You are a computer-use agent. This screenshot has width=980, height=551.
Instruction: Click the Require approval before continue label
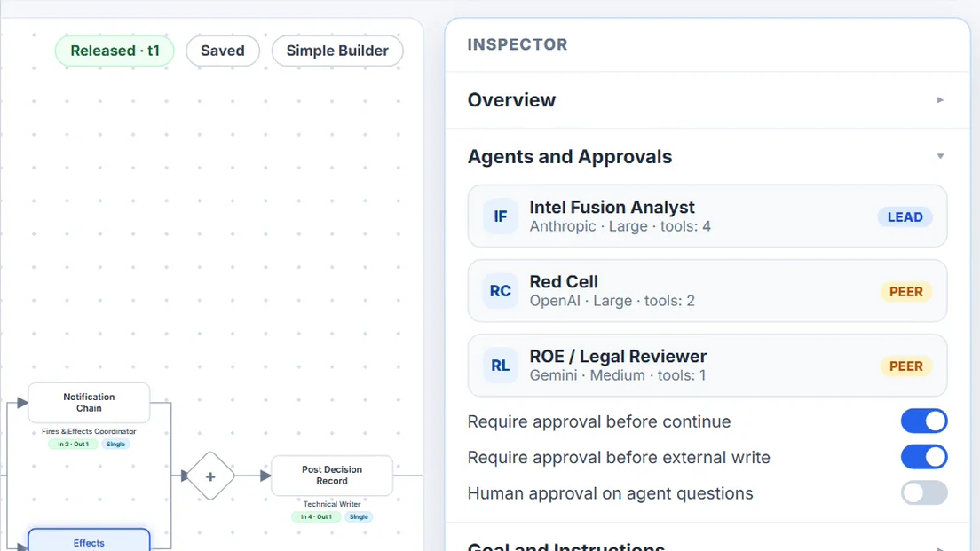[599, 421]
